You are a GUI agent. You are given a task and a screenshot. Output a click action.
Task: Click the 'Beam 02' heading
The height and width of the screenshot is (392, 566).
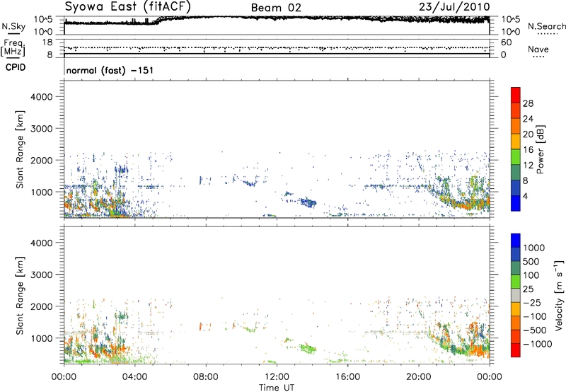[x=276, y=8]
